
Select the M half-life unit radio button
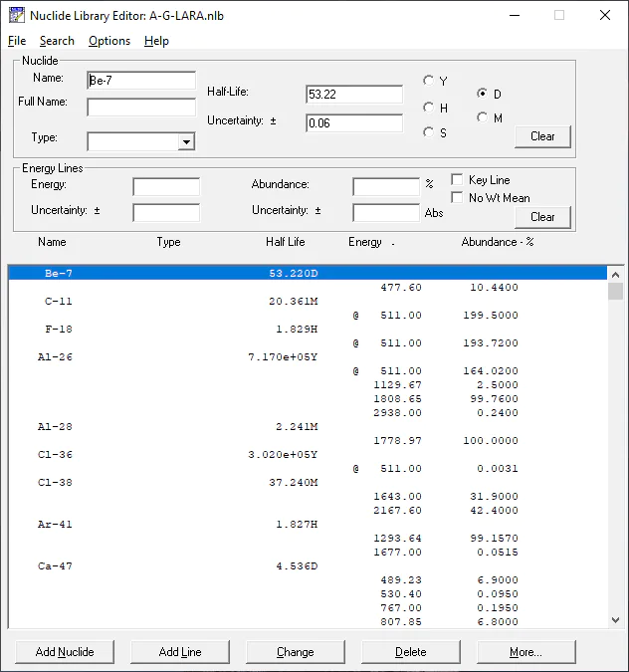(x=482, y=117)
